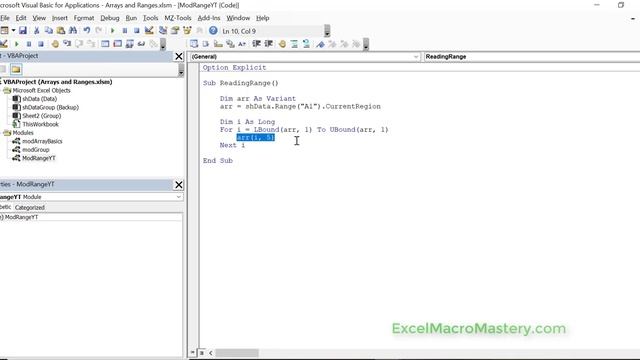
Task: Toggle breakpoint with the Debug toolbar hand icon
Action: point(55,44)
